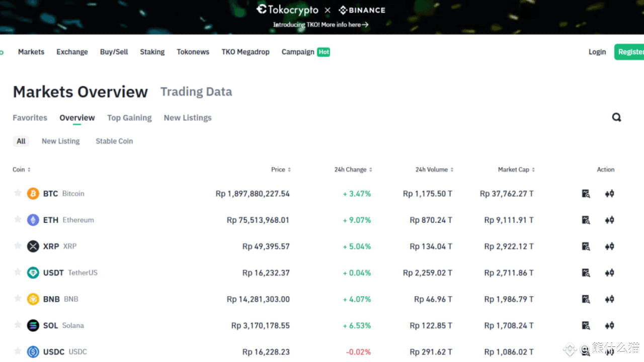The height and width of the screenshot is (362, 644).
Task: Open the Login link
Action: click(597, 52)
